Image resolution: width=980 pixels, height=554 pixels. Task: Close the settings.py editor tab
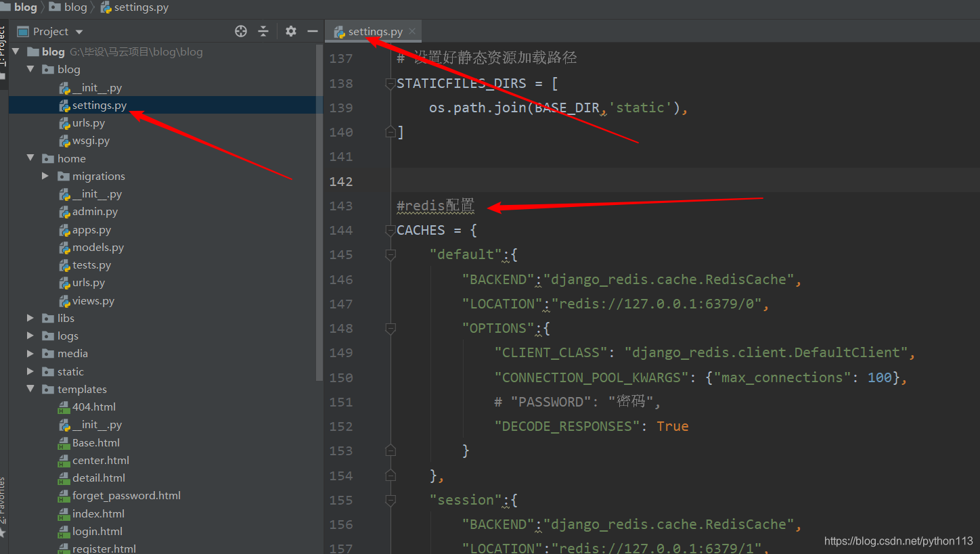[412, 31]
